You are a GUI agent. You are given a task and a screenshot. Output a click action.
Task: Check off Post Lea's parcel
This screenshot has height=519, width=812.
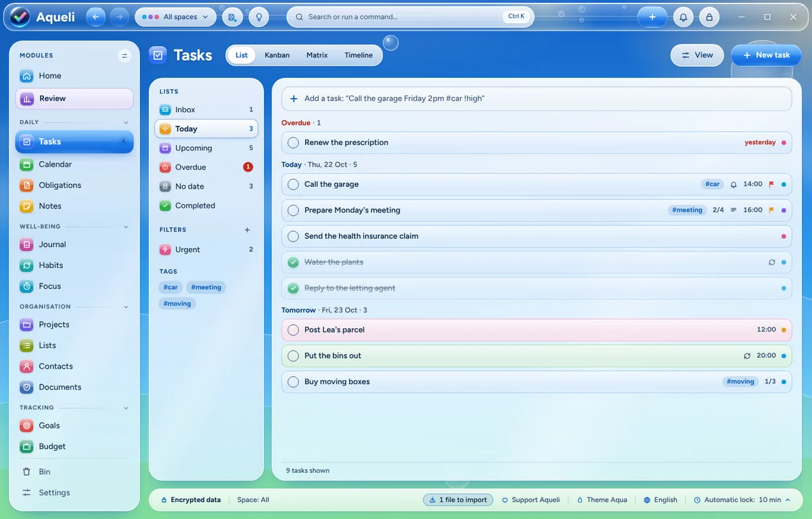pyautogui.click(x=293, y=330)
